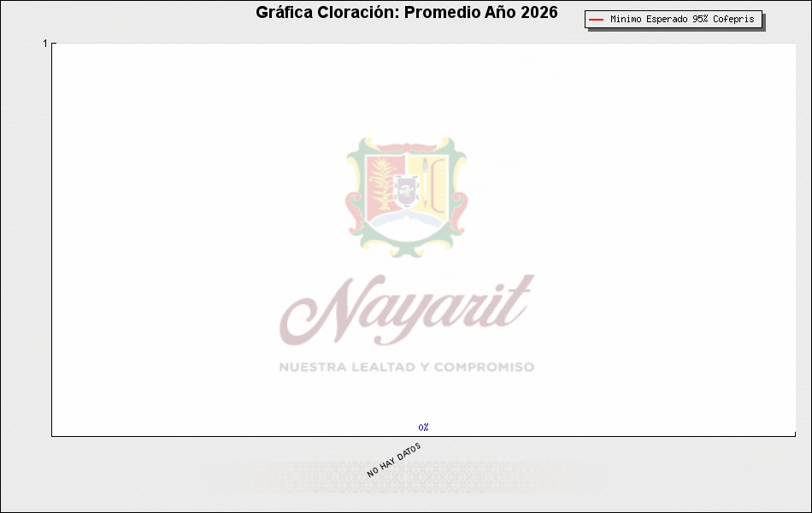
Task: Click the cursive Nayarit wordmark logo
Action: point(407,310)
